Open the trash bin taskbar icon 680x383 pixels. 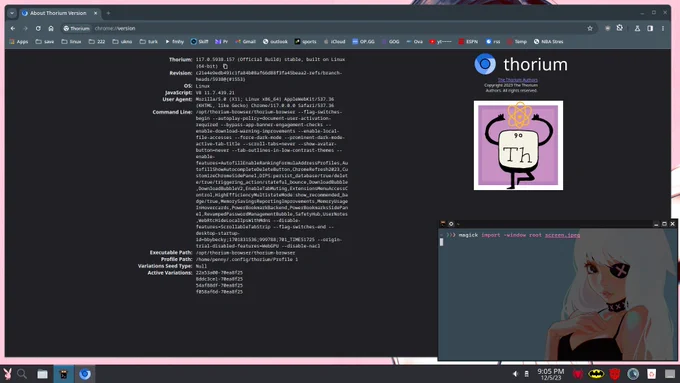click(x=651, y=374)
